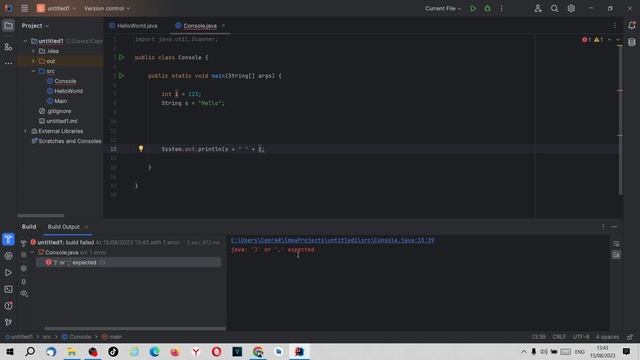Toggle scroll to end in build output

click(x=616, y=255)
